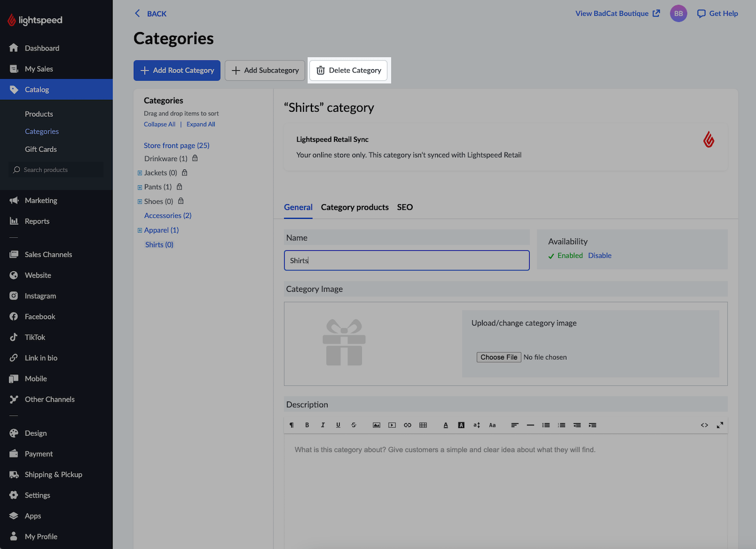This screenshot has width=756, height=549.
Task: Disable the Shirts category availability
Action: click(x=600, y=256)
